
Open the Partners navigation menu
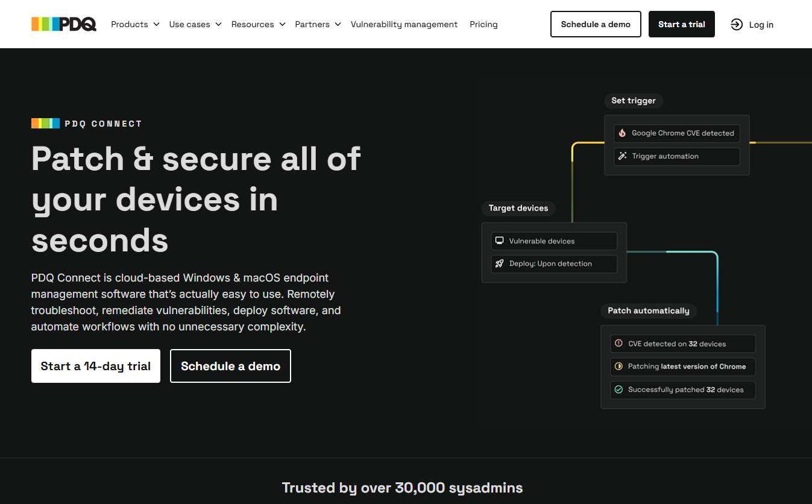pyautogui.click(x=318, y=25)
